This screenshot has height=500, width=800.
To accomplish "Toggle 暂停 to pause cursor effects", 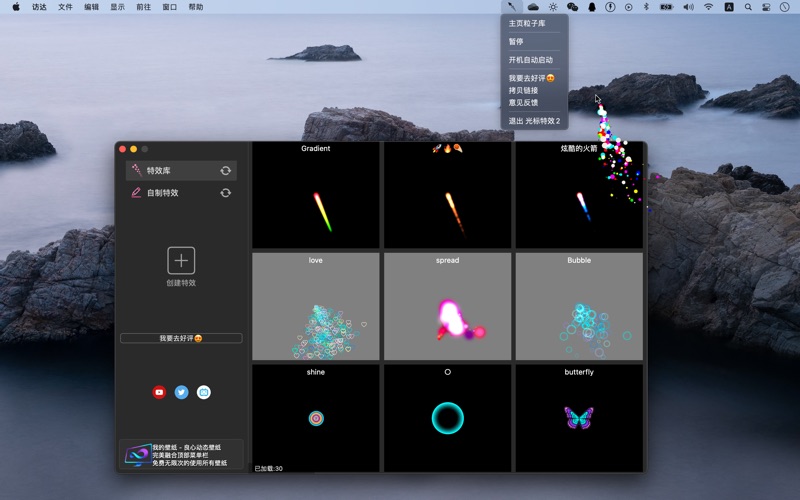I will [516, 42].
